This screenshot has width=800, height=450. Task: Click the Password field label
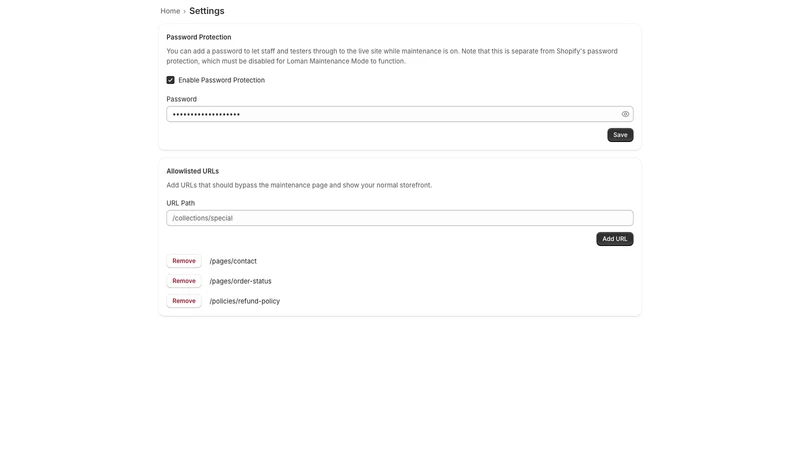coord(181,99)
